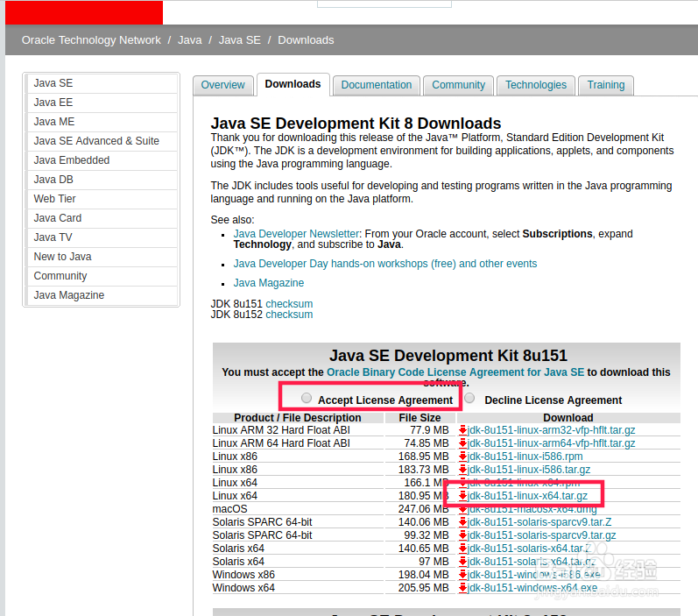Open the Training tab
This screenshot has width=698, height=616.
pyautogui.click(x=606, y=85)
